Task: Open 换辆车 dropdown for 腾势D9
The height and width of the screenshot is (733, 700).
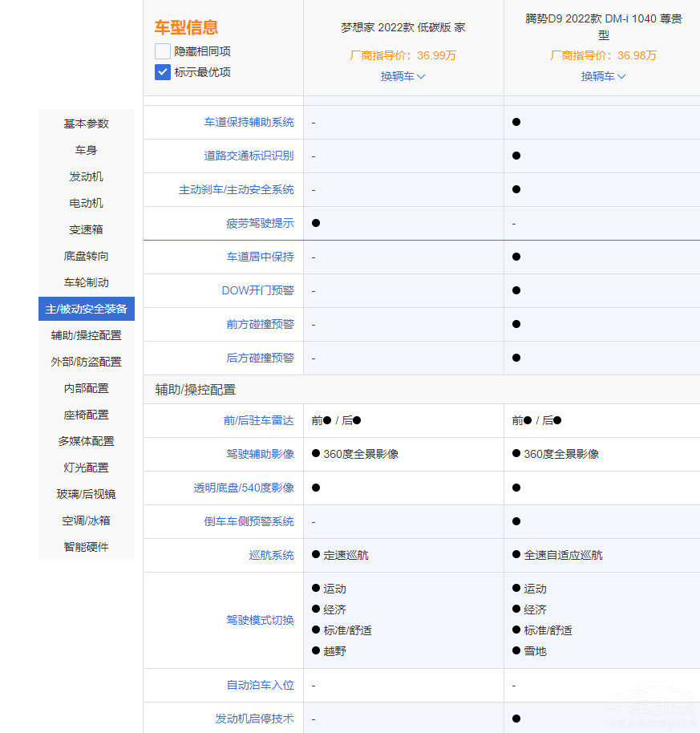Action: (x=603, y=76)
